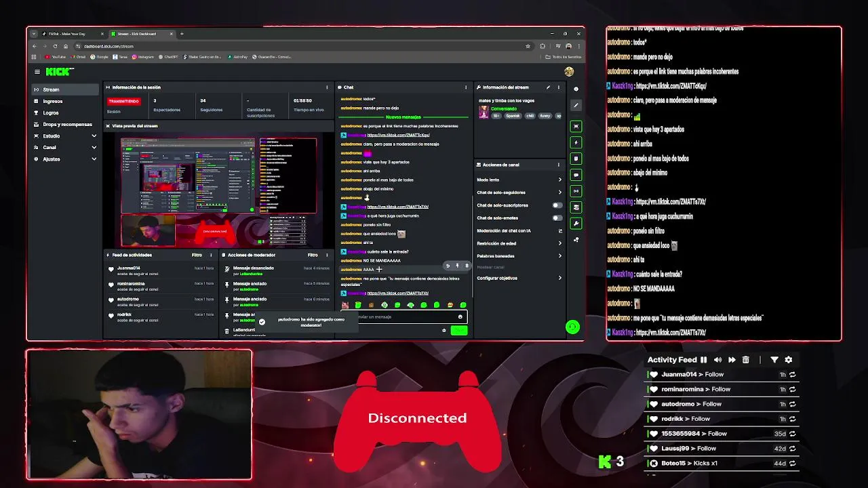The image size is (868, 488).
Task: Select Drops y recompensas in sidebar
Action: [65, 124]
